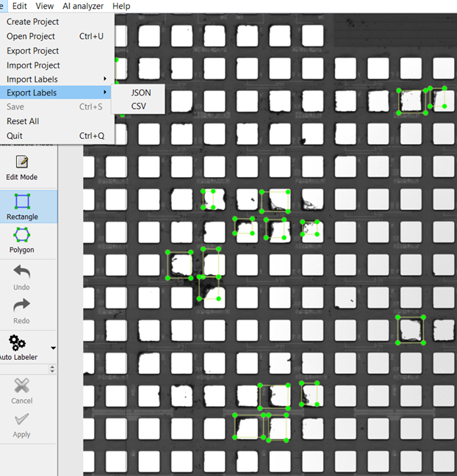Choose Reset All from menu
This screenshot has width=457, height=476.
click(x=23, y=121)
